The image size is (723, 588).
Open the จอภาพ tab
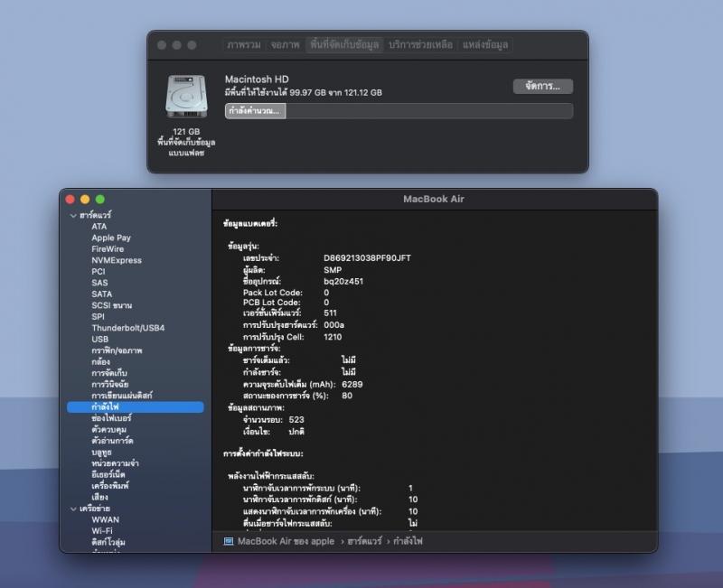coord(285,44)
